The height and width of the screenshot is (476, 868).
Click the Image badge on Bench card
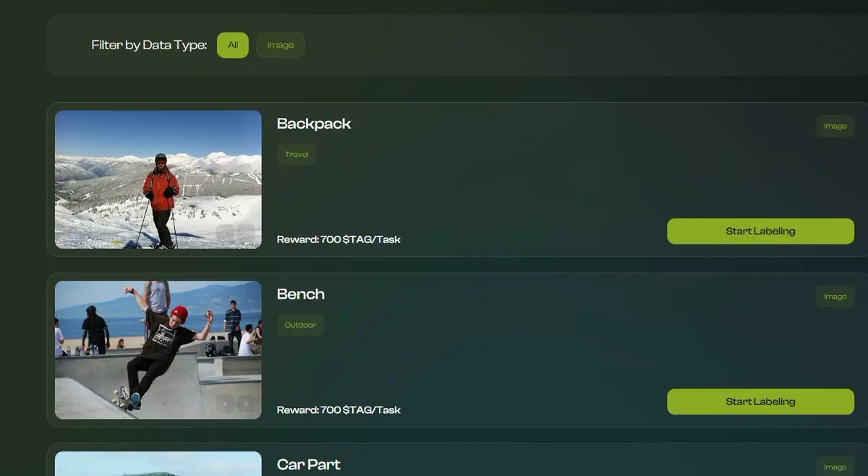835,297
